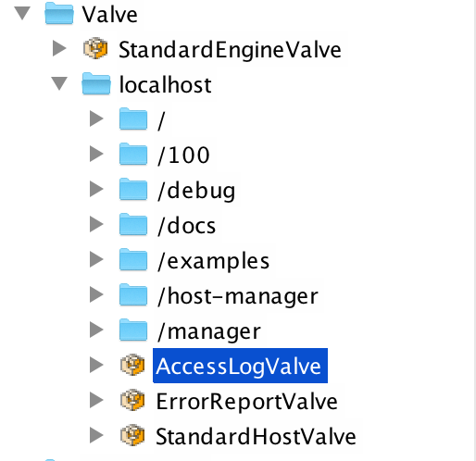
Task: Click the StandardHostValve MBean icon
Action: coord(132,435)
